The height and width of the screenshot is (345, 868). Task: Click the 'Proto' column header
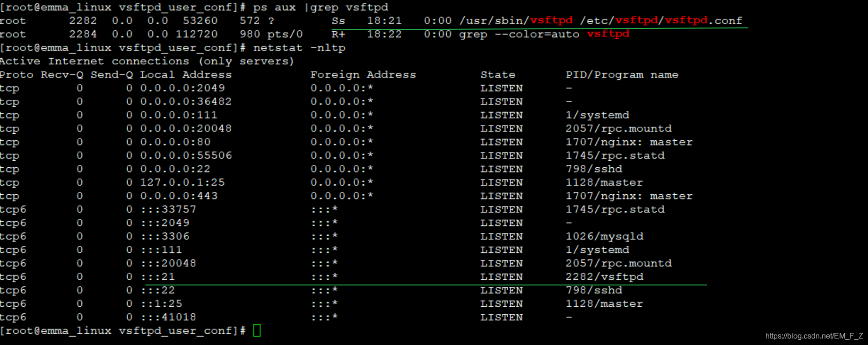tap(17, 75)
